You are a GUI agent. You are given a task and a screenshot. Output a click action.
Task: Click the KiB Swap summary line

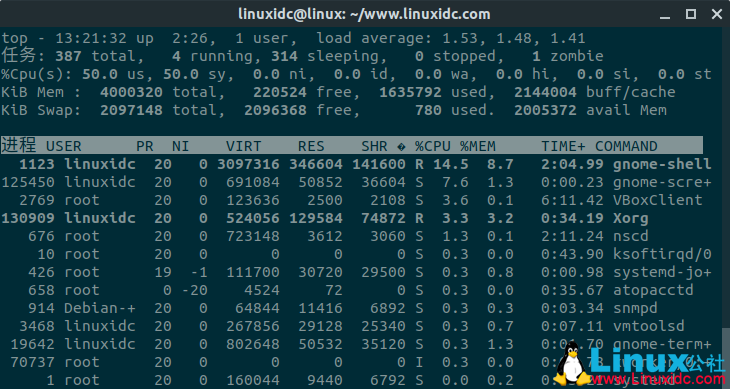tap(334, 110)
